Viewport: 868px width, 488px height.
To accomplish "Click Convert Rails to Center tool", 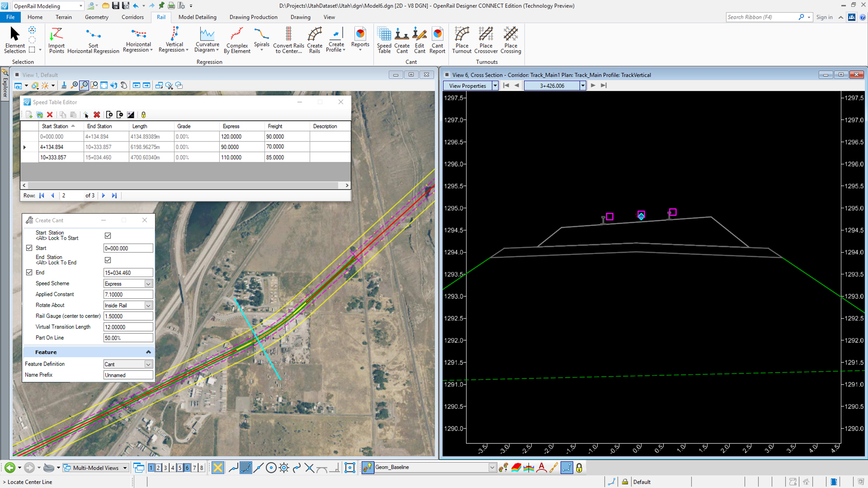I will (x=288, y=40).
